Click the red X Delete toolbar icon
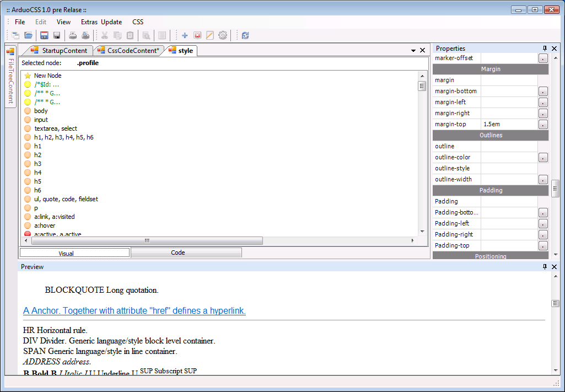Screen dimensions: 565x392 point(197,35)
